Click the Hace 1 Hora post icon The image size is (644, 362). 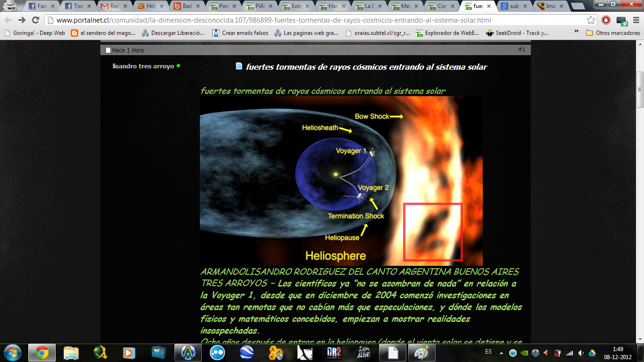(x=108, y=50)
